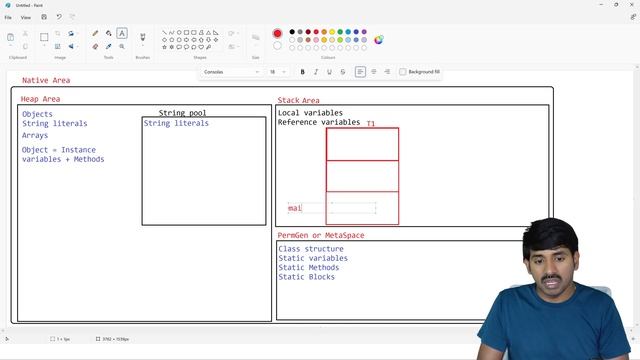Click inside the 'mai' text box
640x360 pixels.
point(331,208)
